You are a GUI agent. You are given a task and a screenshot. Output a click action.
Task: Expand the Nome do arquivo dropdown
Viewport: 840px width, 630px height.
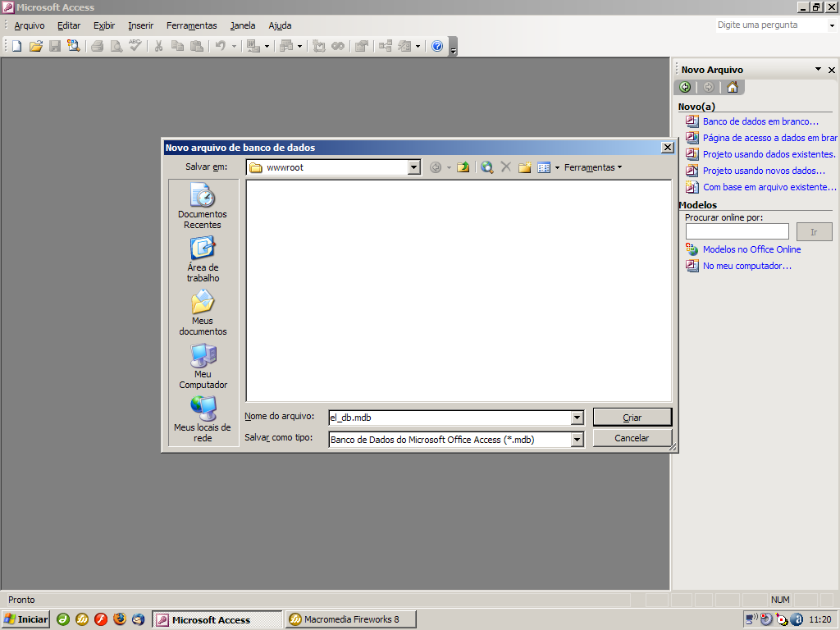(577, 418)
